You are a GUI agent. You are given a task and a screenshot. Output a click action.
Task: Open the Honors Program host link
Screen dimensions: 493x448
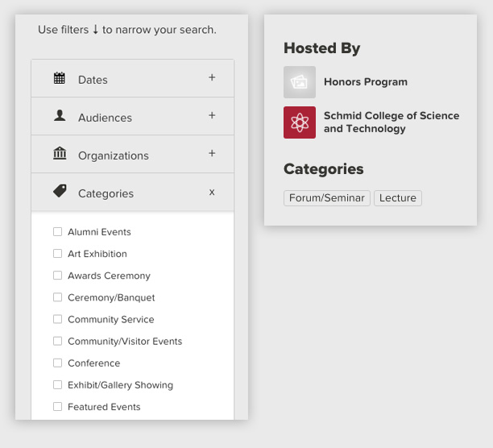pos(365,82)
